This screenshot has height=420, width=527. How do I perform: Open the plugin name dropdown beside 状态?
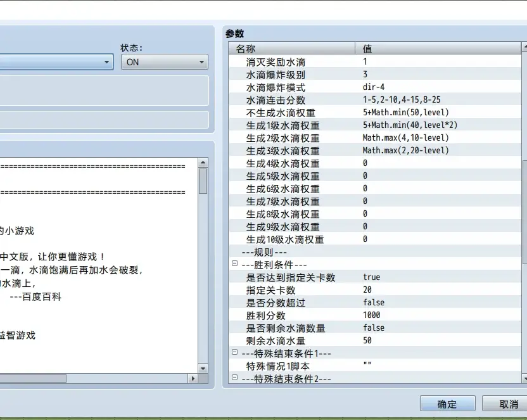[56, 62]
